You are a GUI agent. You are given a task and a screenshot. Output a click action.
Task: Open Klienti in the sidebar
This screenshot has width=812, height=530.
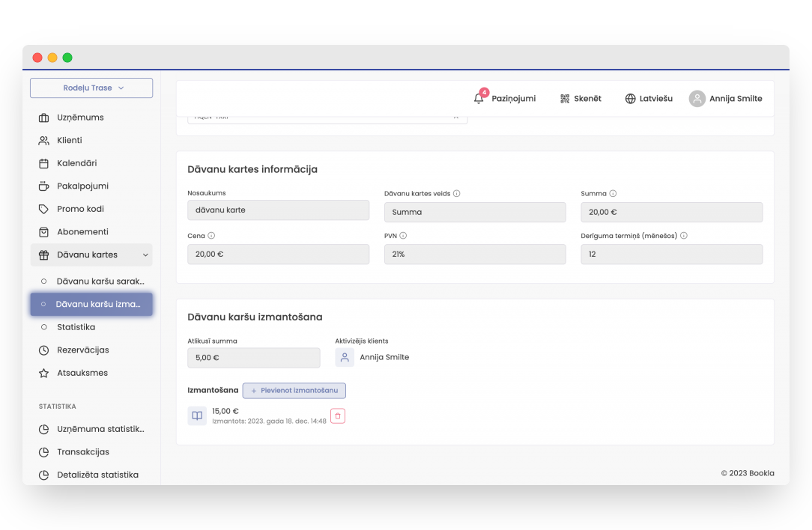tap(70, 140)
